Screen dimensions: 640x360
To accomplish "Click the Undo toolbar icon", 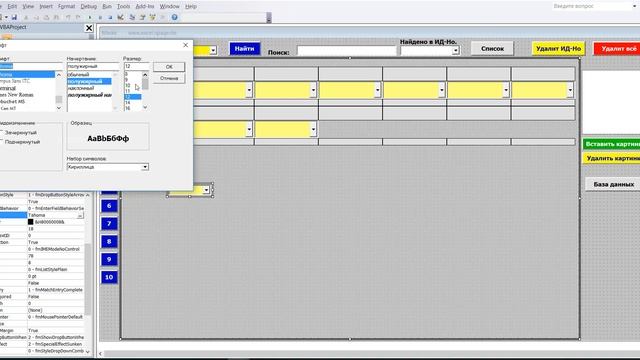I will (x=68, y=18).
